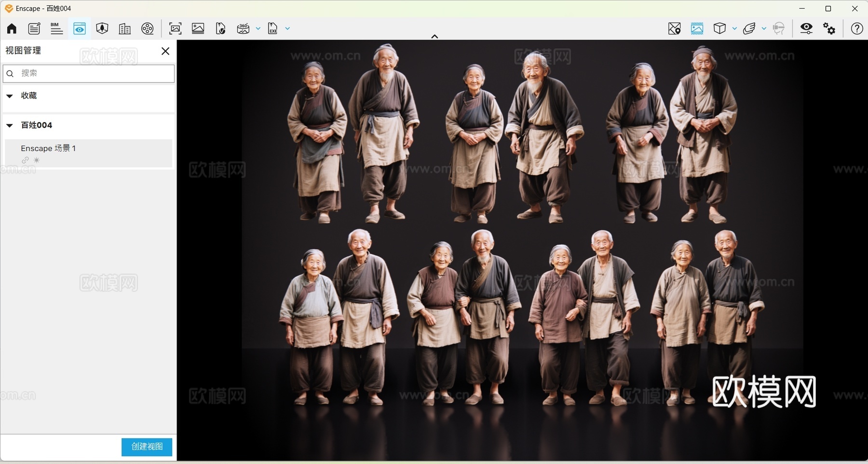This screenshot has height=464, width=868.
Task: Click the wing fly mode icon
Action: [x=749, y=28]
